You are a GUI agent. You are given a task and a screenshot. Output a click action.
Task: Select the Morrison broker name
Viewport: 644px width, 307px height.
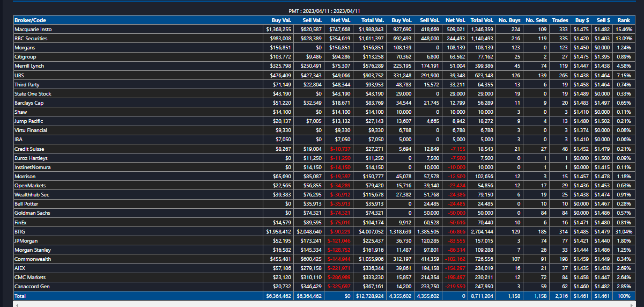tap(25, 176)
